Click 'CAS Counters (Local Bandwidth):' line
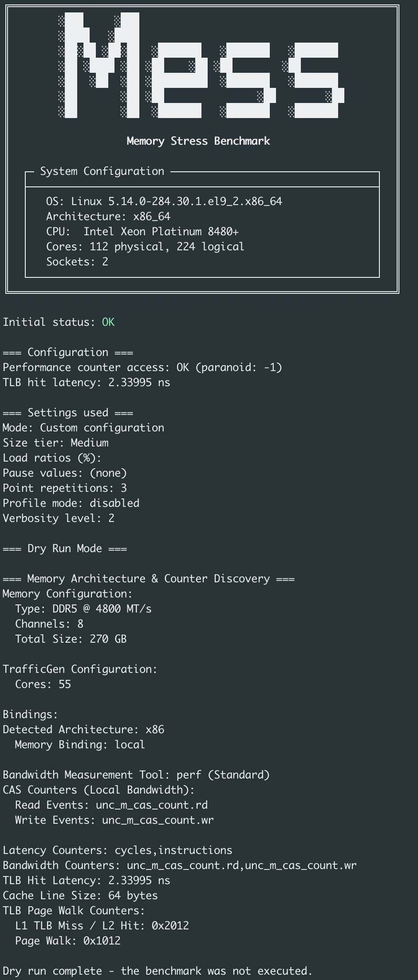This screenshot has width=418, height=980. [99, 790]
